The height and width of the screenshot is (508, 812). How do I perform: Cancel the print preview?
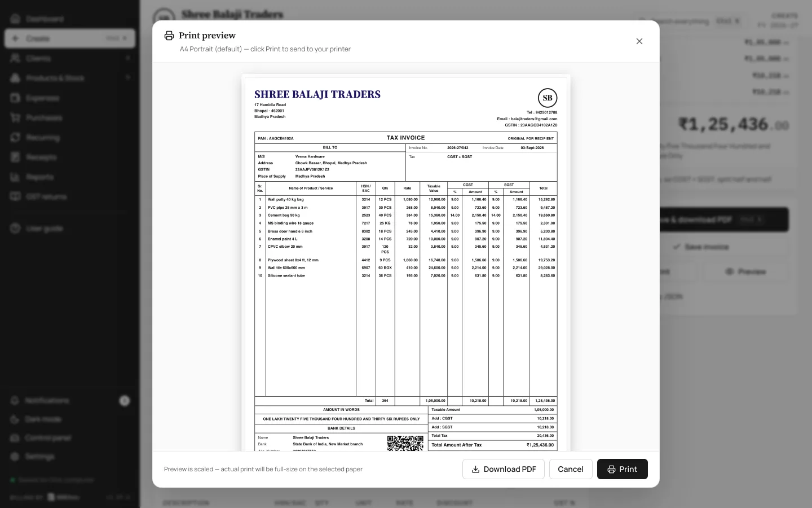tap(571, 469)
